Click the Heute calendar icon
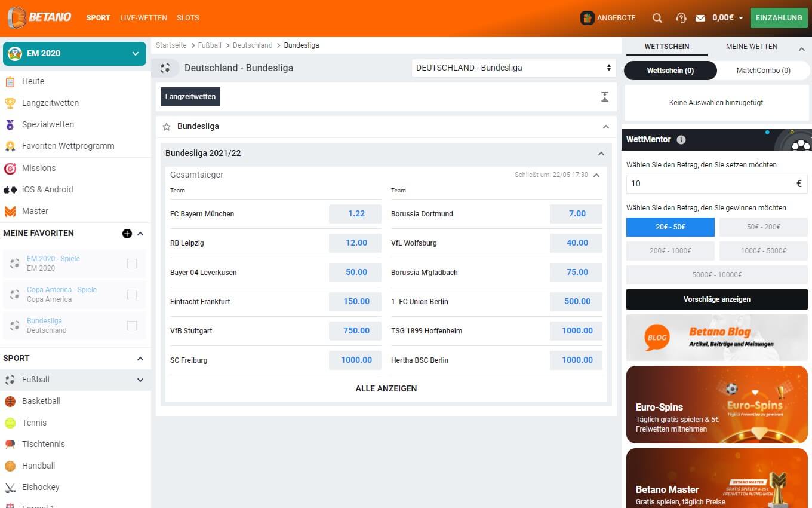This screenshot has height=508, width=812. (10, 81)
